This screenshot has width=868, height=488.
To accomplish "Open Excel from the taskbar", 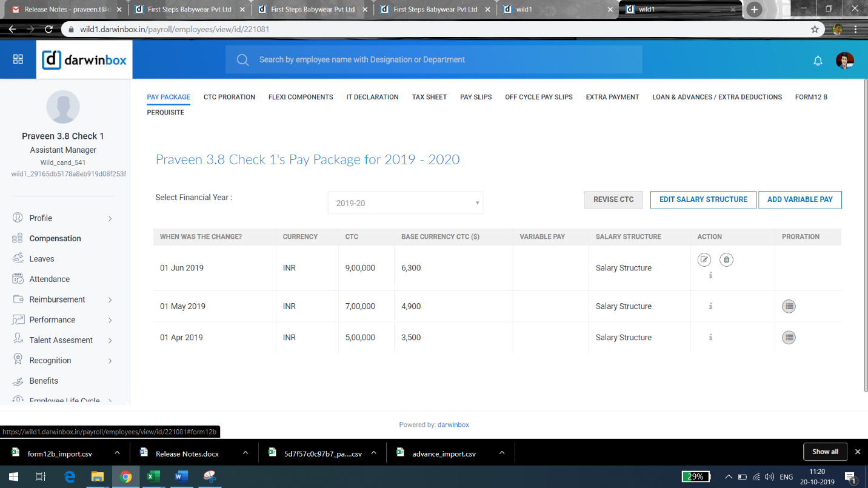I will pos(153,476).
